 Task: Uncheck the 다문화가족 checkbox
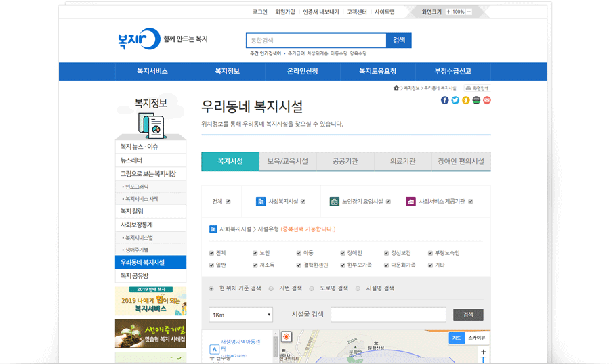click(386, 265)
